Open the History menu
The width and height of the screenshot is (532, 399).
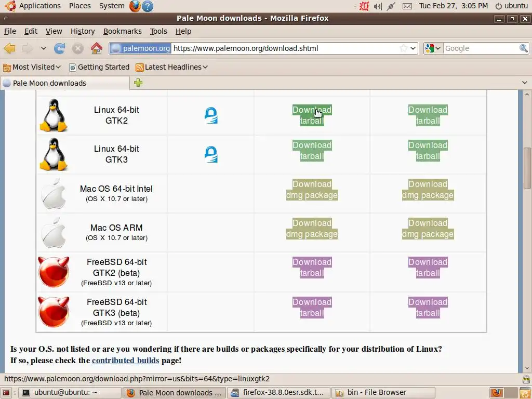[83, 31]
